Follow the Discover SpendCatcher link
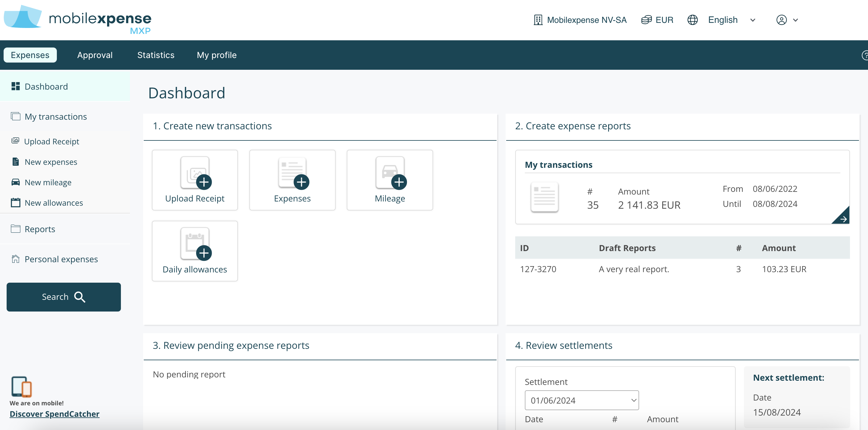The width and height of the screenshot is (868, 430). [x=54, y=414]
